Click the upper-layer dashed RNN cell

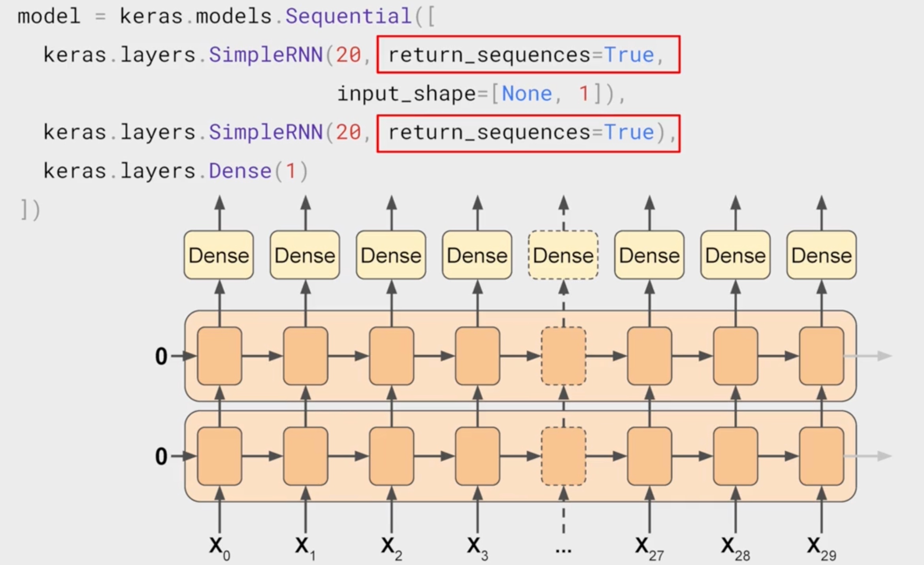point(564,356)
